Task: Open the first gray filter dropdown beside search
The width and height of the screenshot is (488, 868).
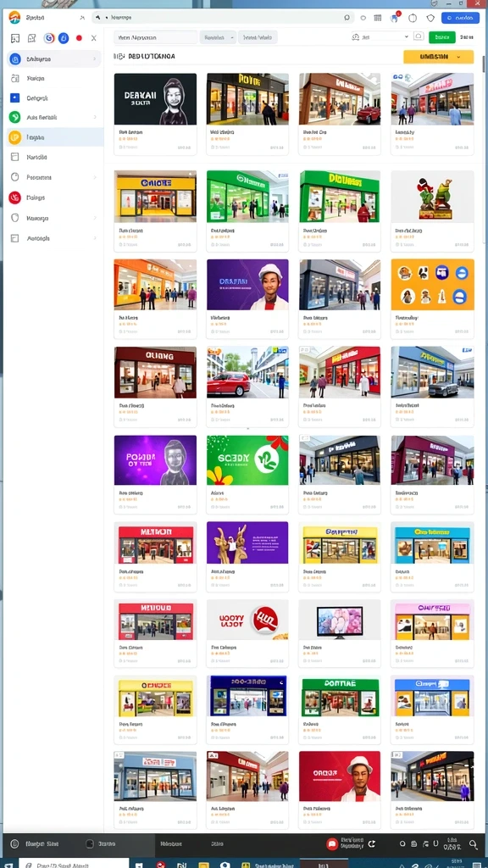Action: [218, 37]
